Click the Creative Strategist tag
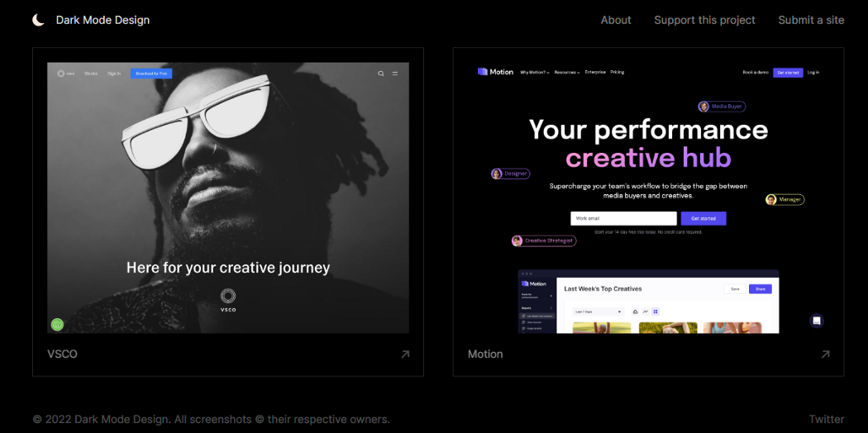 (x=544, y=240)
